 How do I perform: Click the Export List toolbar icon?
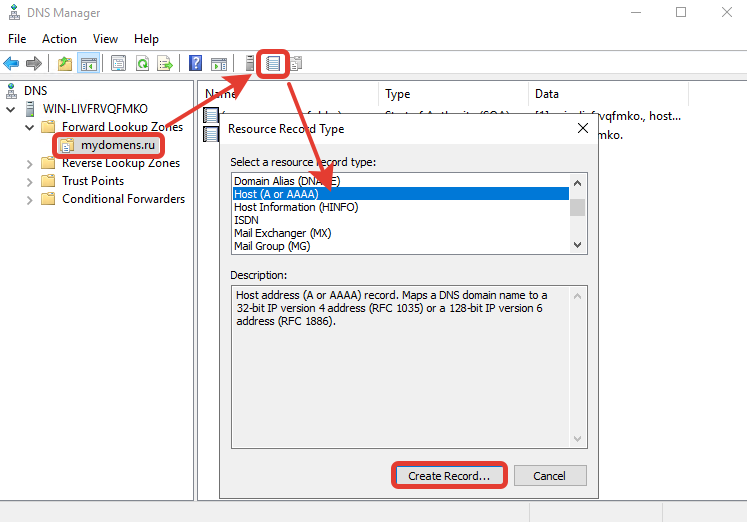tap(165, 63)
